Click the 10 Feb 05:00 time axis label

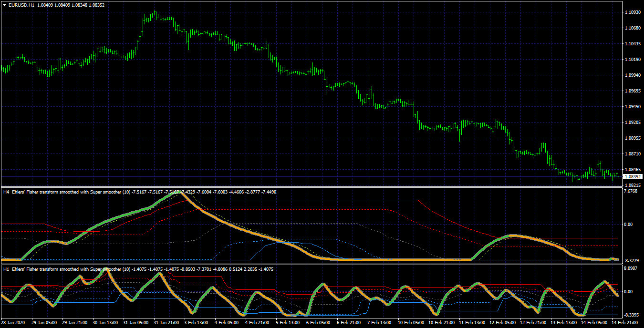coord(411,323)
